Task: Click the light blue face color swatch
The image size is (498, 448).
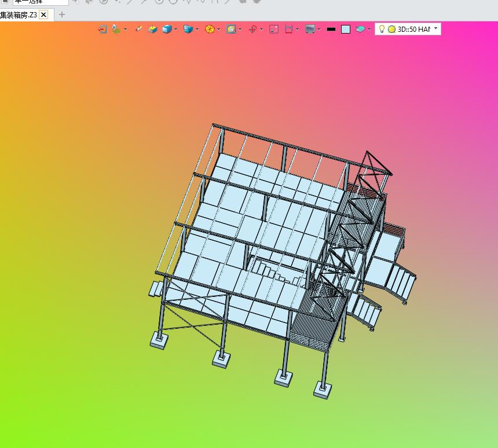Action: point(346,29)
